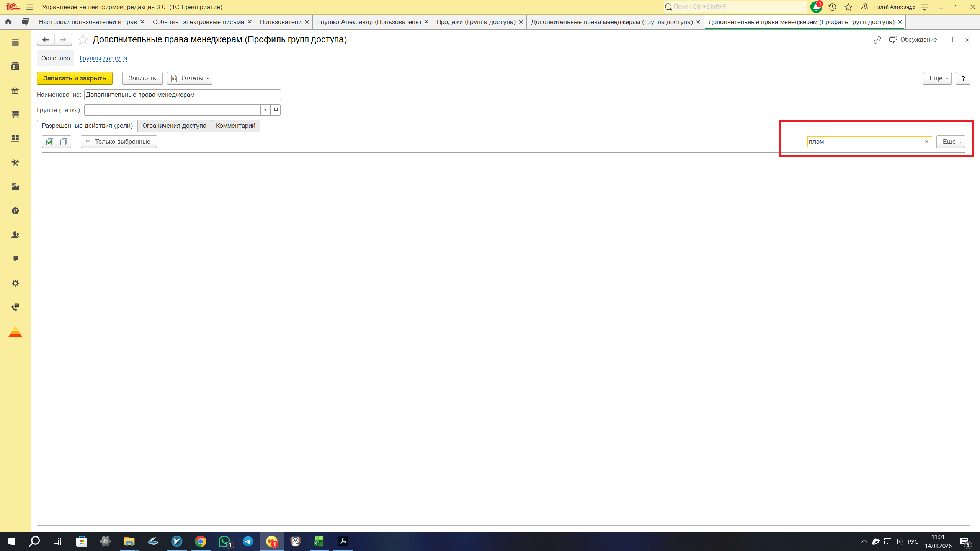Go to the home page icon
This screenshot has width=980, height=551.
click(x=8, y=22)
